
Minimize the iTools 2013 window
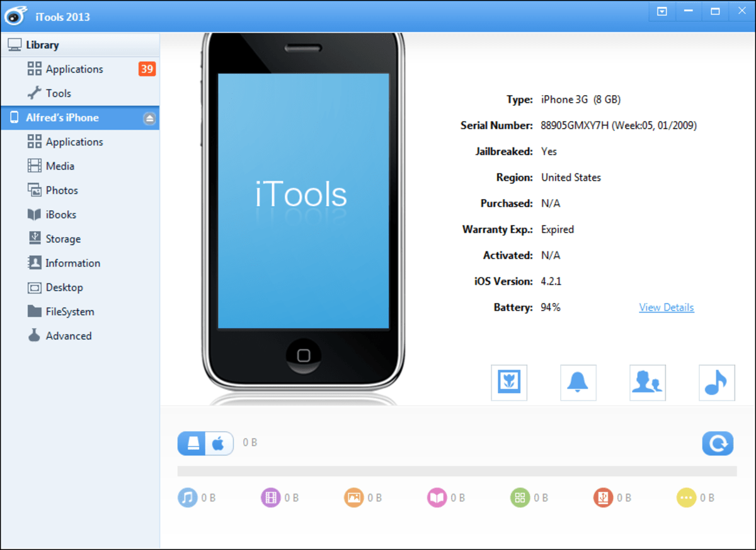click(x=689, y=11)
